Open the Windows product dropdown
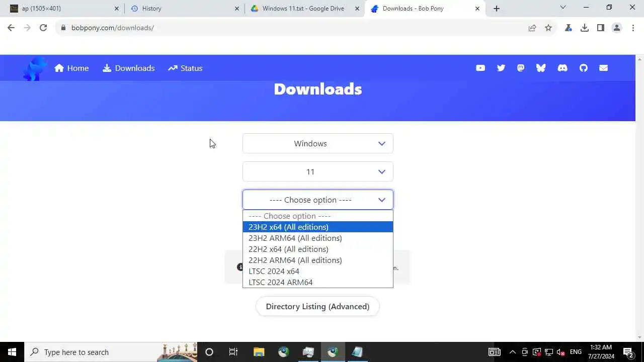Image resolution: width=644 pixels, height=362 pixels. click(317, 143)
